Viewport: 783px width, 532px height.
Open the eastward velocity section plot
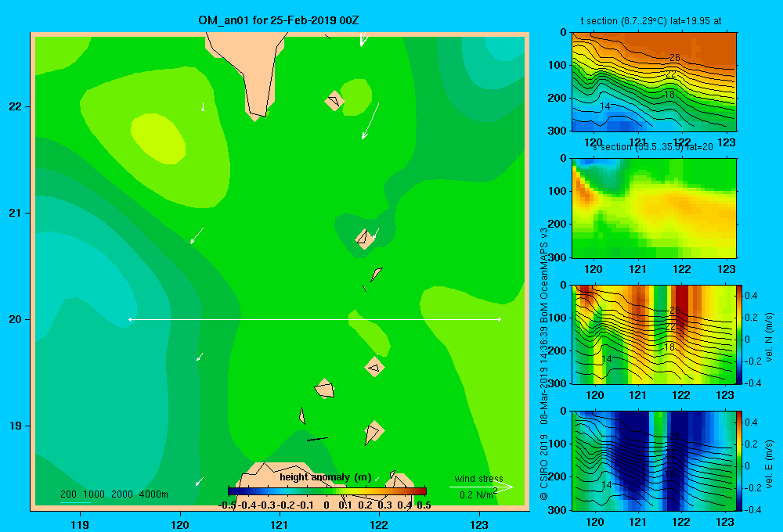[654, 461]
